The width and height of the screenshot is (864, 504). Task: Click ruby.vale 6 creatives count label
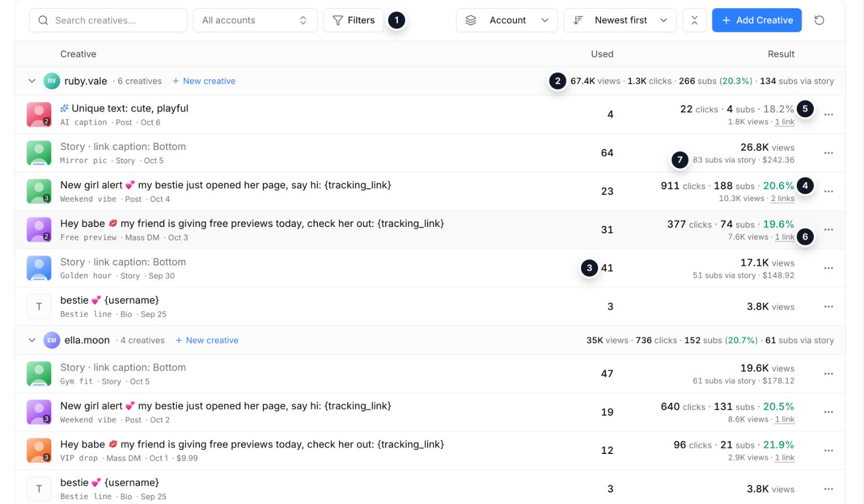tap(139, 81)
